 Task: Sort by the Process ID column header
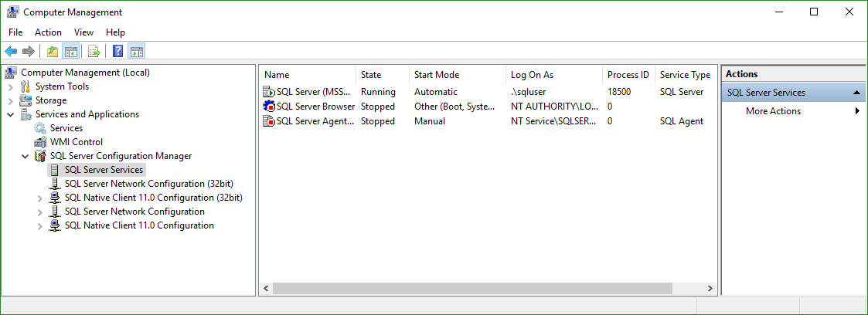point(628,75)
